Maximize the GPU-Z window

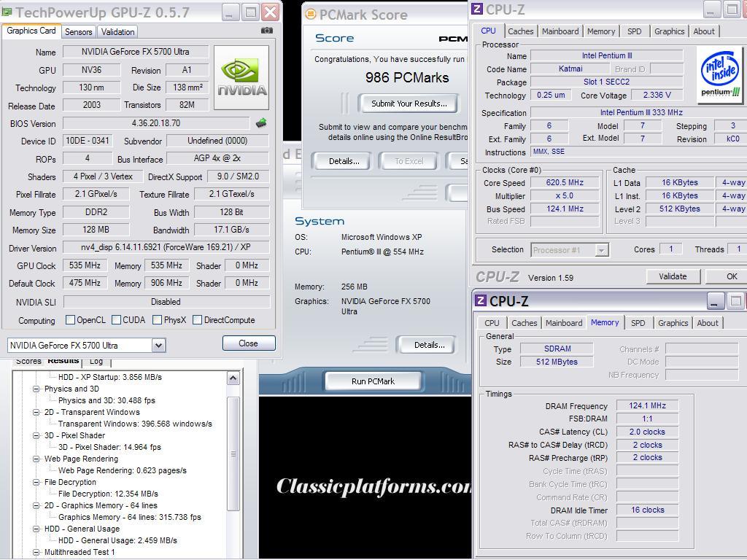pos(249,12)
